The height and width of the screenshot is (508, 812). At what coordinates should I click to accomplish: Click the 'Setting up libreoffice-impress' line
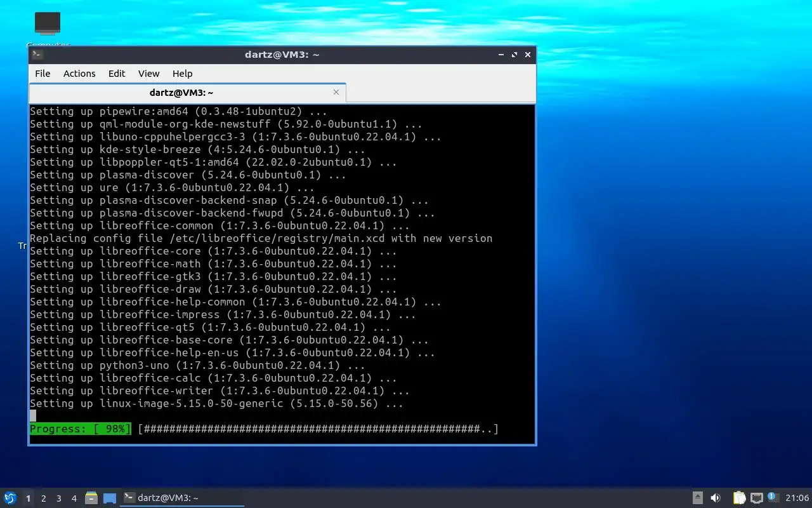coord(223,315)
